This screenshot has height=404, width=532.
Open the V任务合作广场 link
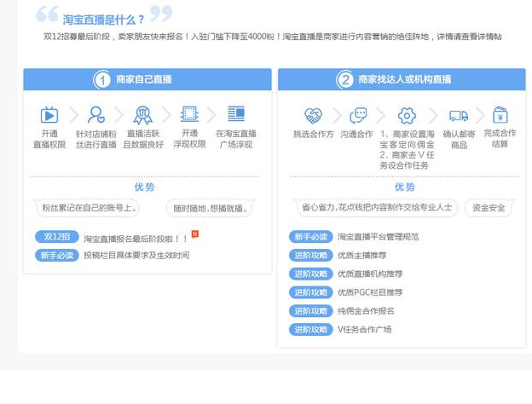(364, 329)
